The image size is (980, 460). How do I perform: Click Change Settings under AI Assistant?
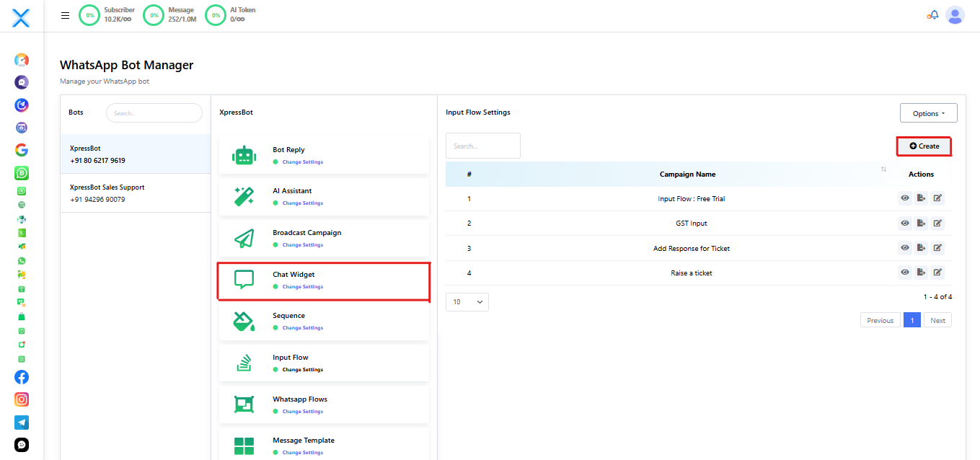tap(302, 203)
